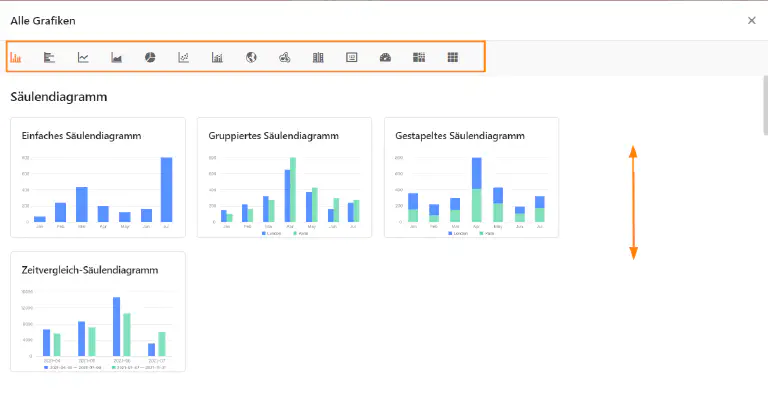The image size is (768, 406).
Task: Pick the combined bar and line chart icon
Action: (217, 57)
